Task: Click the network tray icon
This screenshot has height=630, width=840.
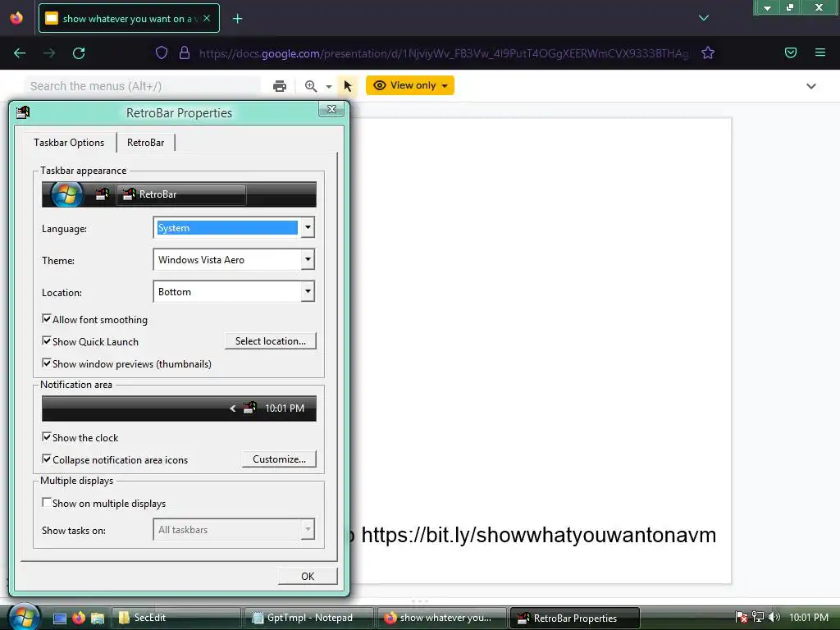Action: [x=758, y=618]
